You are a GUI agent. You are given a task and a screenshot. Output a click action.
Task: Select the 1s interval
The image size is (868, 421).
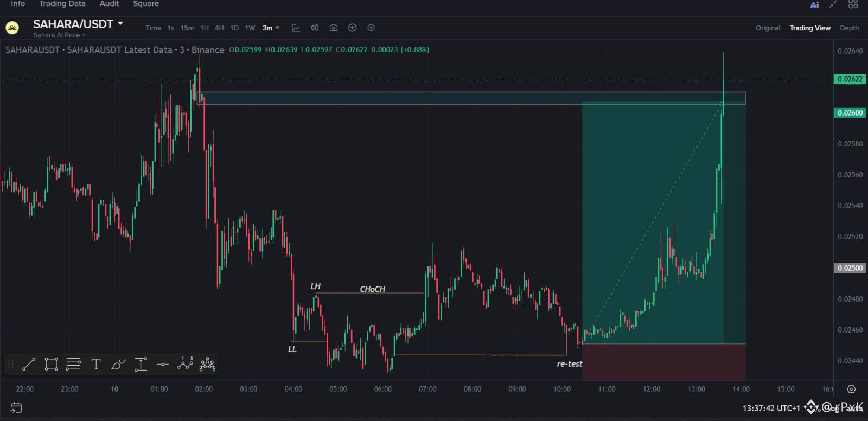pyautogui.click(x=171, y=28)
